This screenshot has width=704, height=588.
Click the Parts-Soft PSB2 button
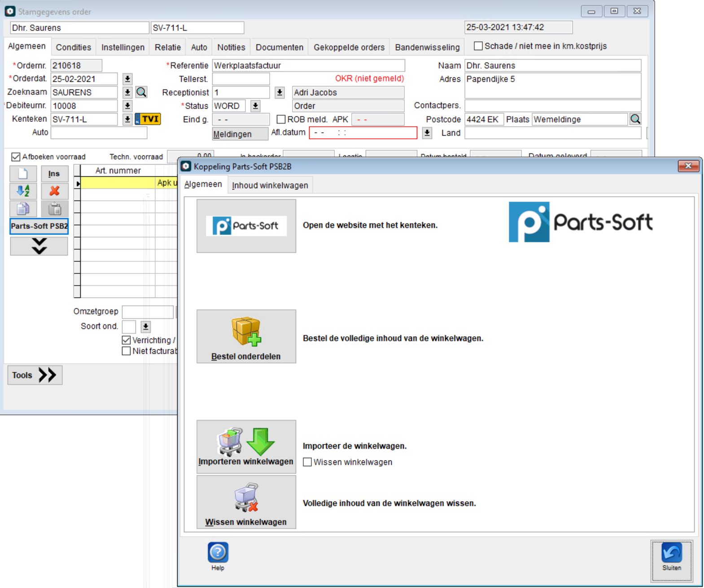point(39,226)
